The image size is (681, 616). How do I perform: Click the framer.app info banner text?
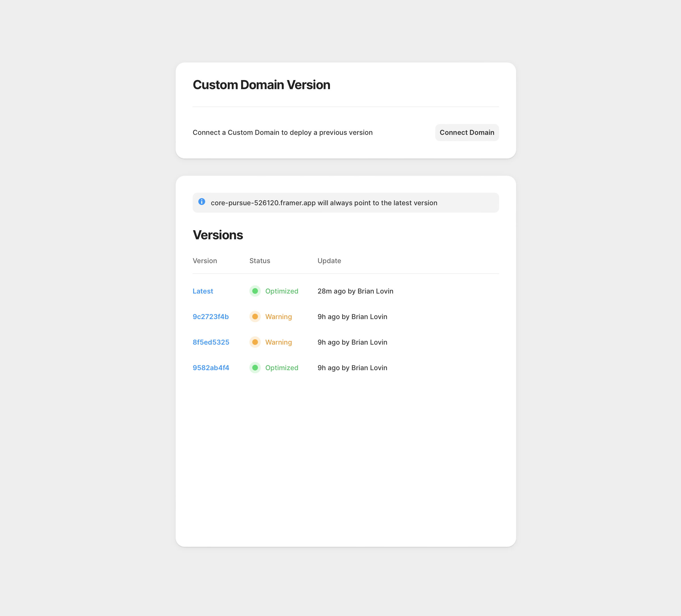pos(324,203)
